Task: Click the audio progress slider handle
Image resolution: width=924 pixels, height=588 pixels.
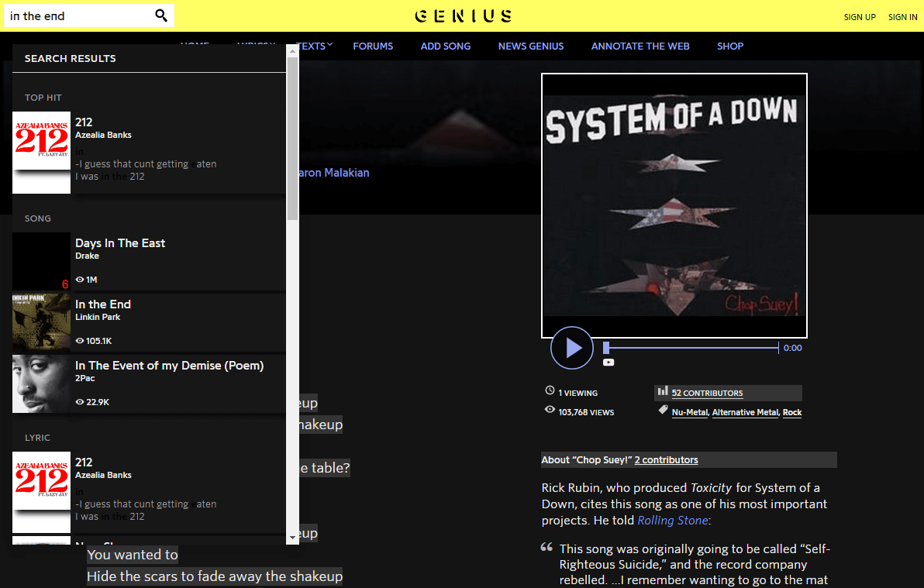Action: pyautogui.click(x=605, y=348)
